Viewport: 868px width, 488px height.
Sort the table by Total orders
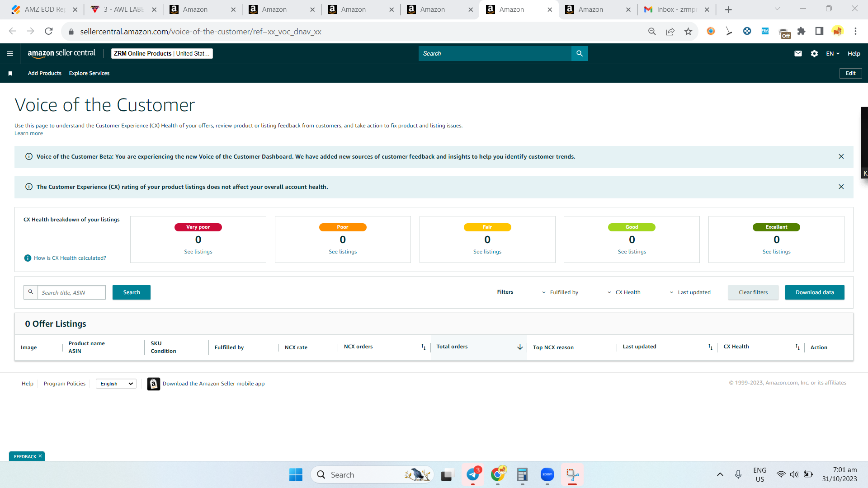520,347
